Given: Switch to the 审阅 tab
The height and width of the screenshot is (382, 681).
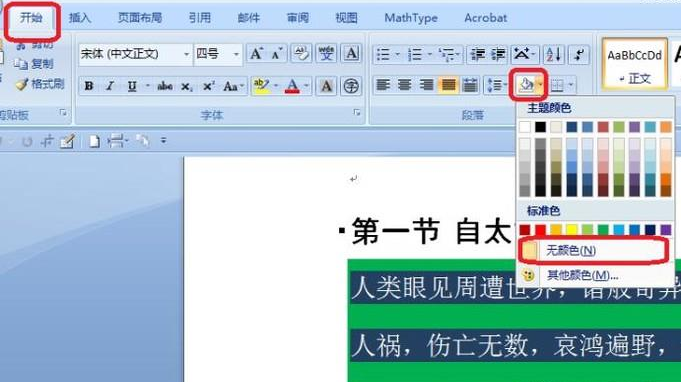Looking at the screenshot, I should [298, 18].
